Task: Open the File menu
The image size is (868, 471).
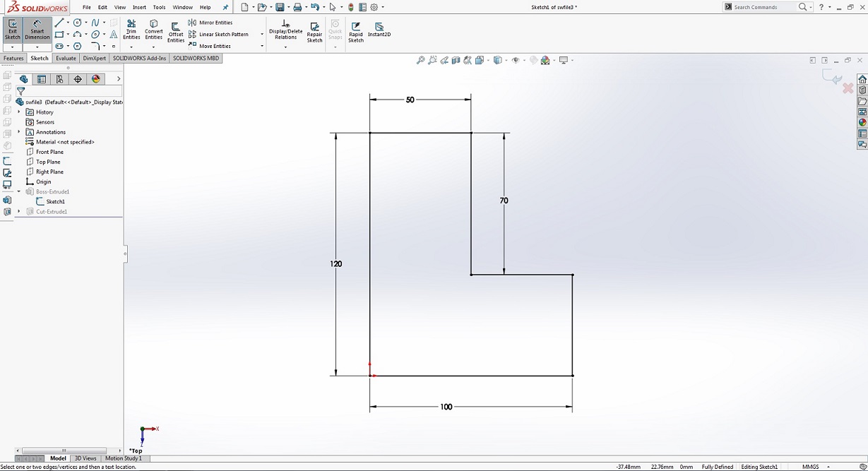Action: coord(87,7)
